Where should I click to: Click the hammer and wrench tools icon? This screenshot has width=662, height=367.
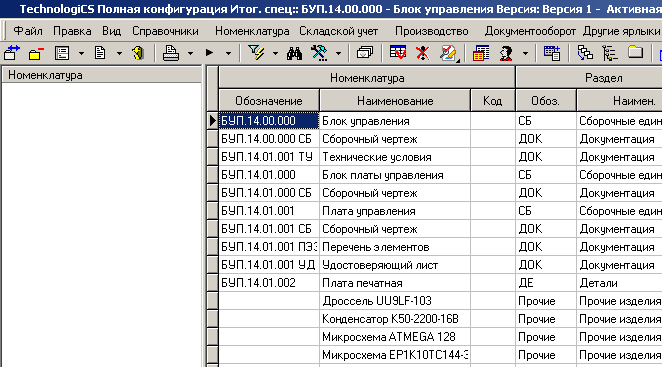pyautogui.click(x=319, y=53)
